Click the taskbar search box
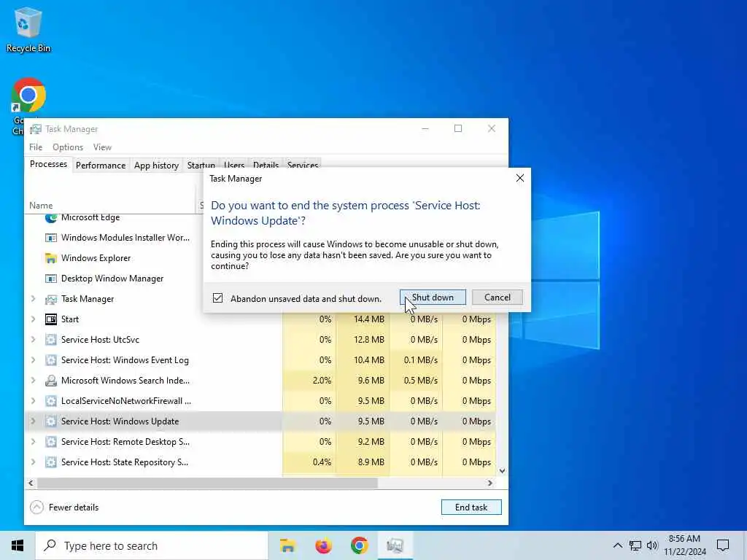The height and width of the screenshot is (560, 747). (152, 545)
